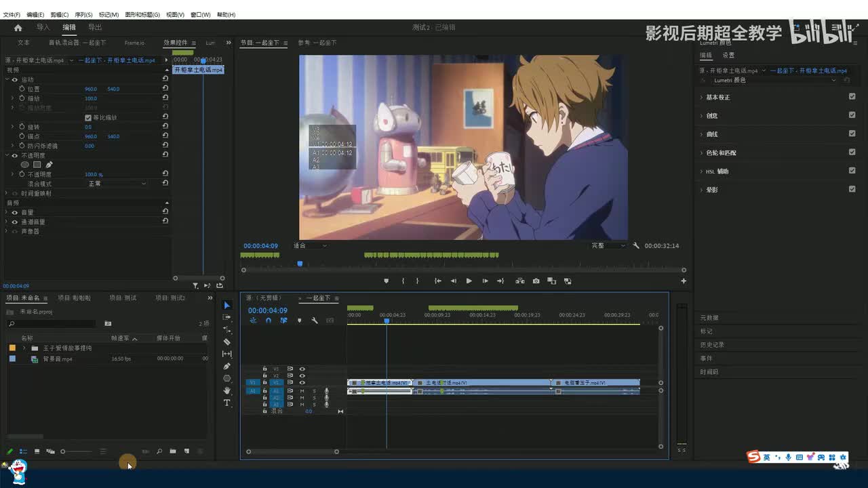Screen dimensions: 868x488
Task: Toggle timeline snapping magnet icon
Action: 269,321
